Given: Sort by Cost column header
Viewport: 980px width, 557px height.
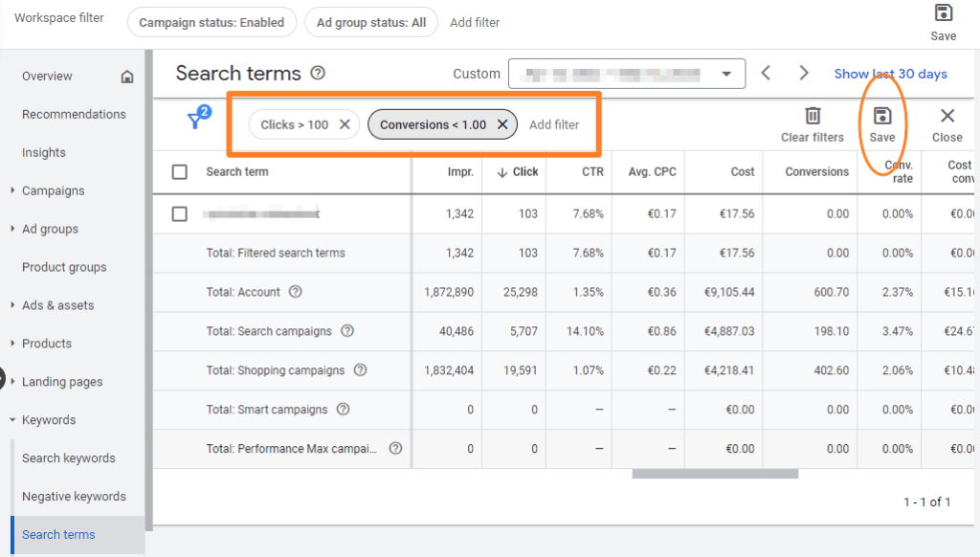Looking at the screenshot, I should (x=743, y=172).
